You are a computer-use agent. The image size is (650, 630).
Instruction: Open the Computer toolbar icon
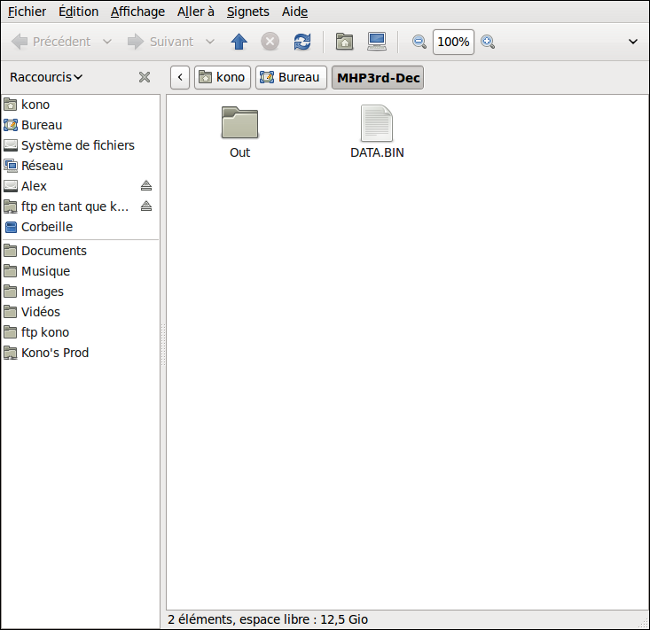click(x=377, y=41)
